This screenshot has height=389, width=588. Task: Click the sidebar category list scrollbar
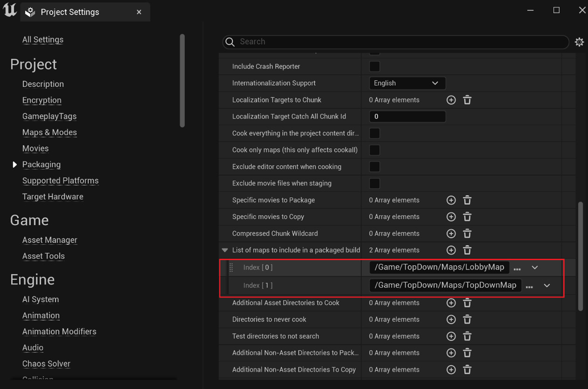182,80
